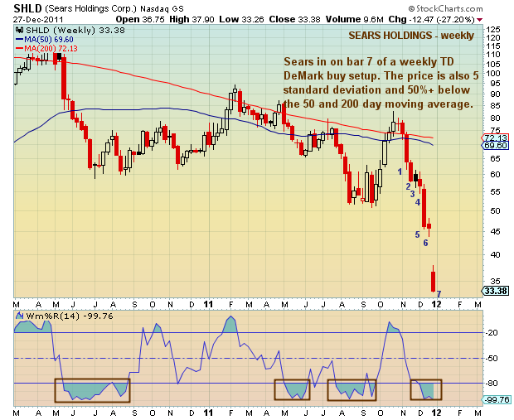
Task: Click the date 27-Dec-2011
Action: point(38,19)
